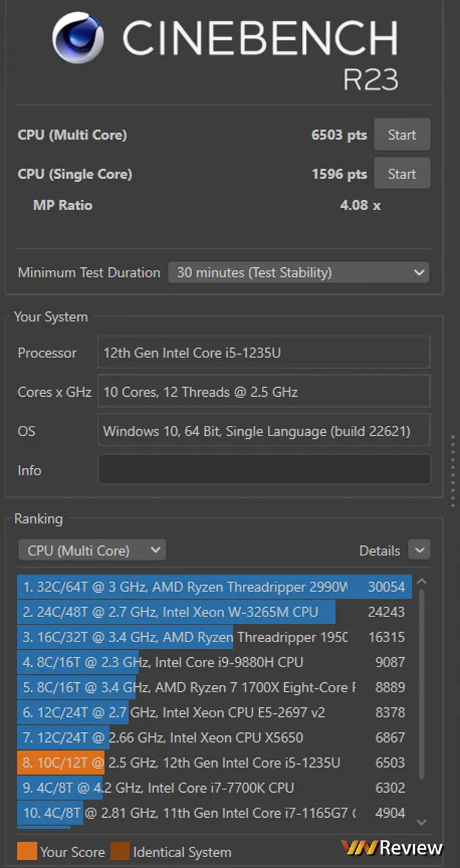Click the orange Your Score color swatch
The width and height of the screenshot is (460, 868).
point(26,852)
